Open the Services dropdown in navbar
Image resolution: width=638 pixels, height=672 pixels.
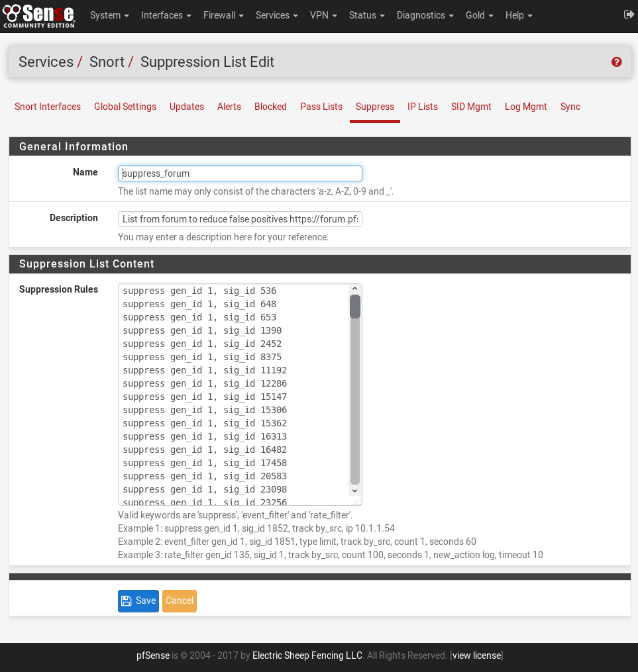coord(276,15)
